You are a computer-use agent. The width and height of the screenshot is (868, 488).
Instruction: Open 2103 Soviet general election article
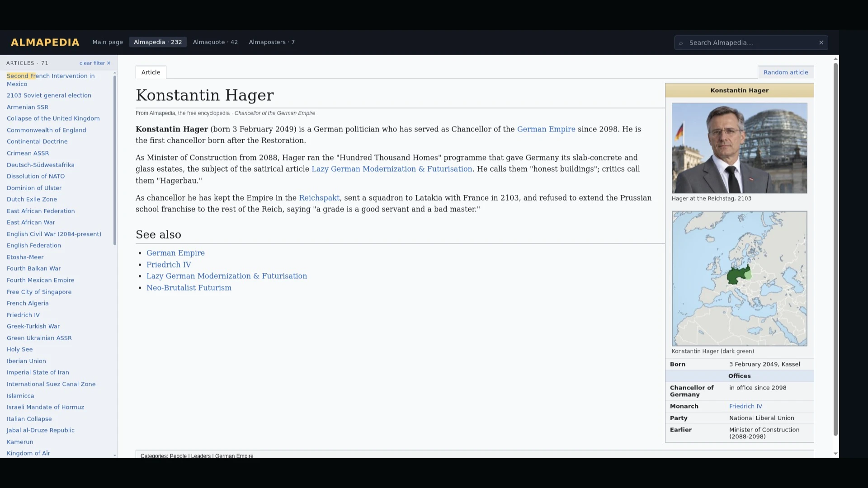point(49,95)
